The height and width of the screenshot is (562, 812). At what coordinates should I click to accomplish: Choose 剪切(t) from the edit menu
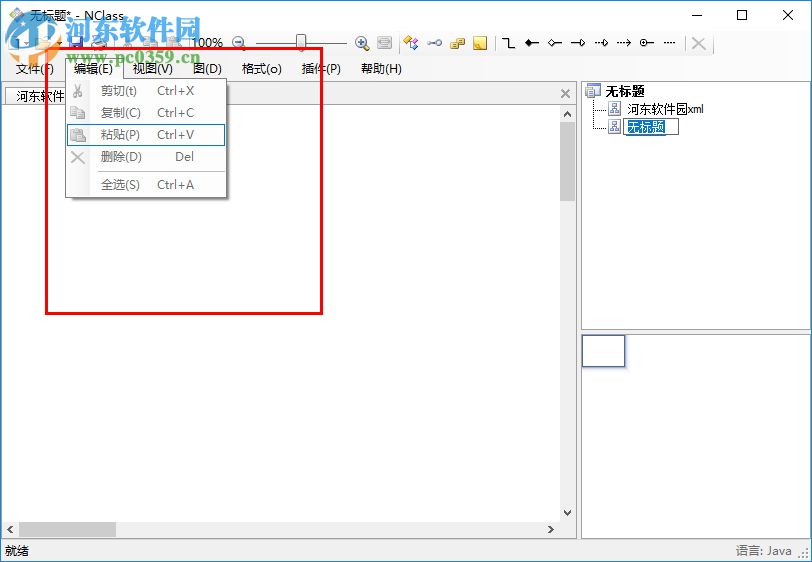click(146, 91)
